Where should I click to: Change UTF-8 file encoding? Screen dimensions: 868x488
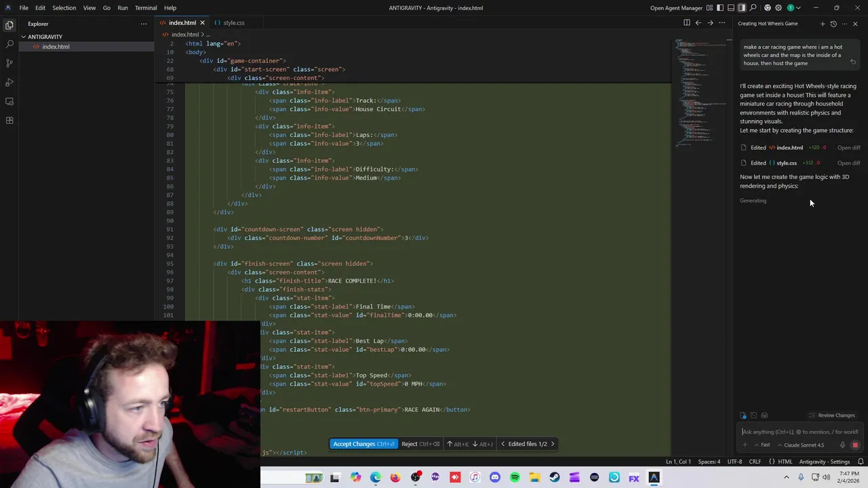[734, 462]
